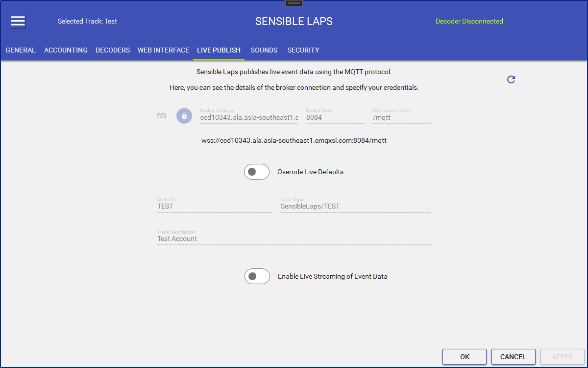Select the Live Publish tab

[219, 50]
